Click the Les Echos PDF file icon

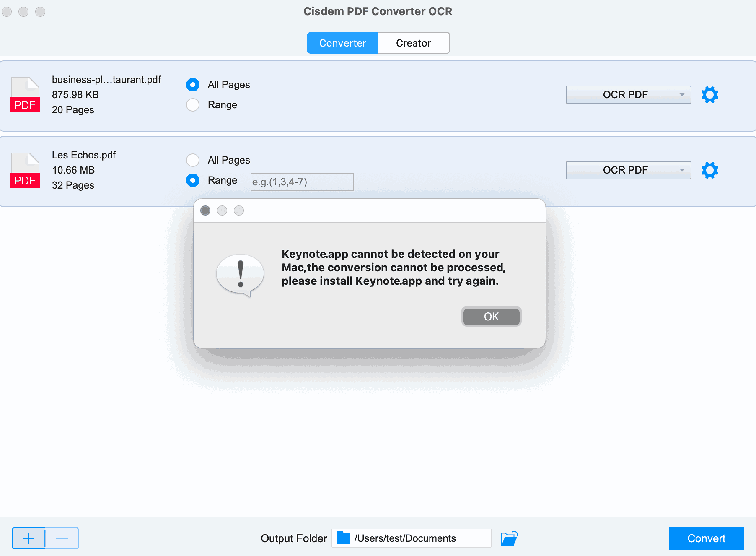(25, 170)
